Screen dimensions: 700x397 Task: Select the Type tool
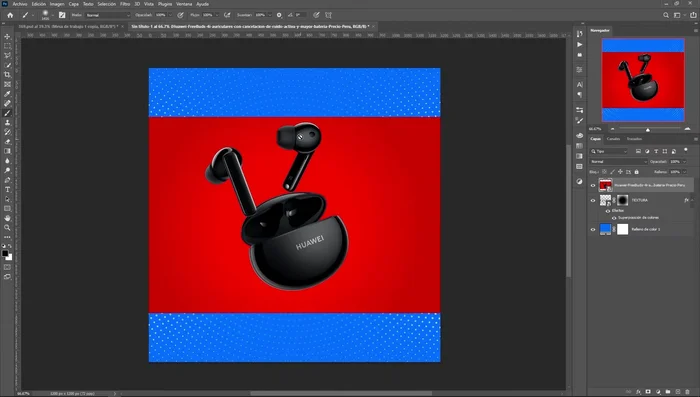[7, 189]
